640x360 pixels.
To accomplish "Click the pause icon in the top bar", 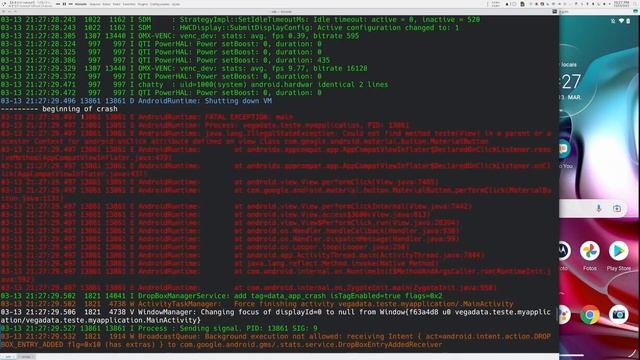I will [64, 4].
